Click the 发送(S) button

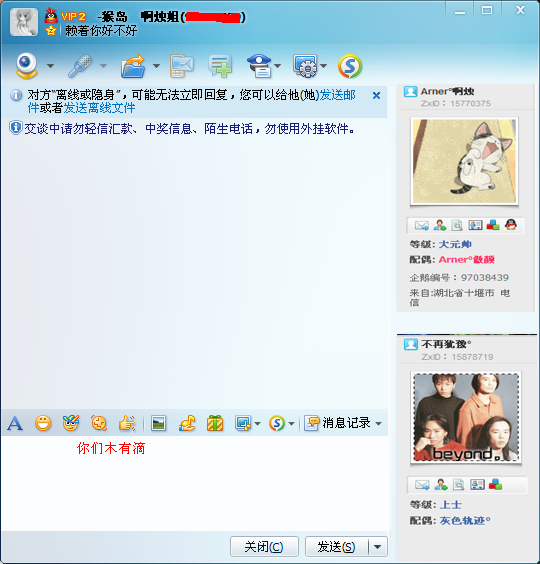click(336, 547)
